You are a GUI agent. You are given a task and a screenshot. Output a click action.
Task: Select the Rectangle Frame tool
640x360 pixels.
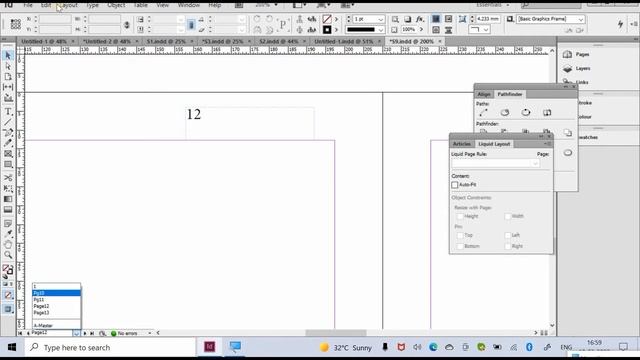click(x=8, y=154)
